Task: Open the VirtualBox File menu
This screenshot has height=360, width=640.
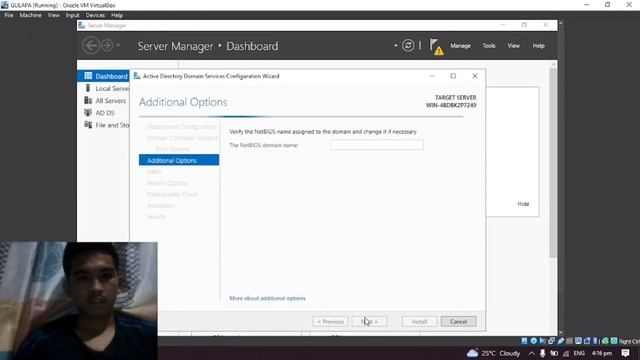Action: [9, 15]
